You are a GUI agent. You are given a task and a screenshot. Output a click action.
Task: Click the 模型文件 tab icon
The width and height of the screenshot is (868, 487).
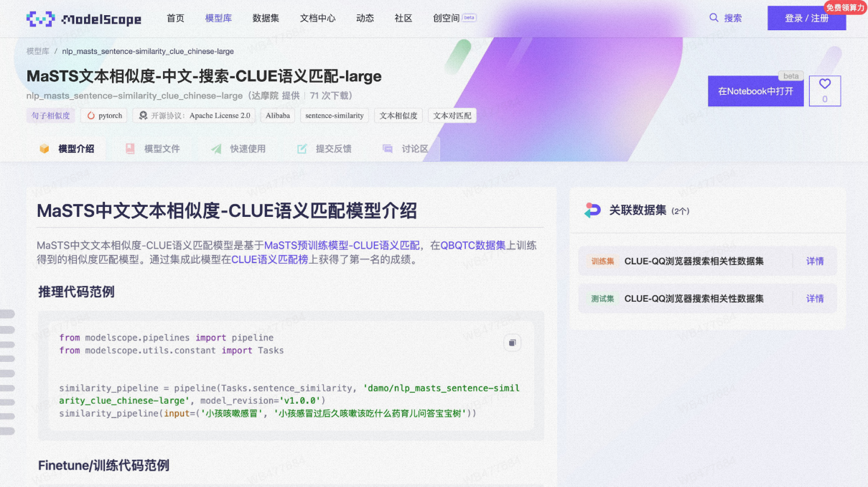[130, 149]
